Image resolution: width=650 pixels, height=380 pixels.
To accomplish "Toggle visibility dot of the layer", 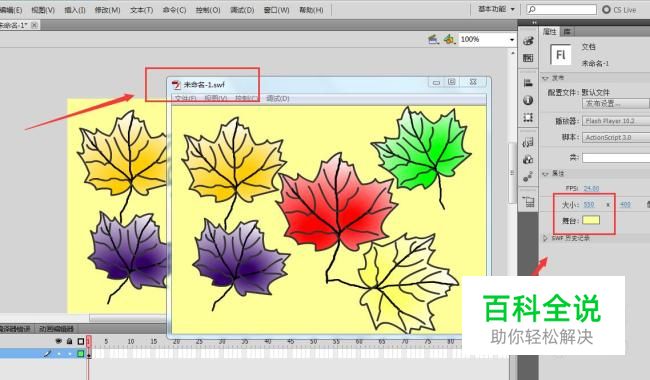I will click(x=58, y=353).
